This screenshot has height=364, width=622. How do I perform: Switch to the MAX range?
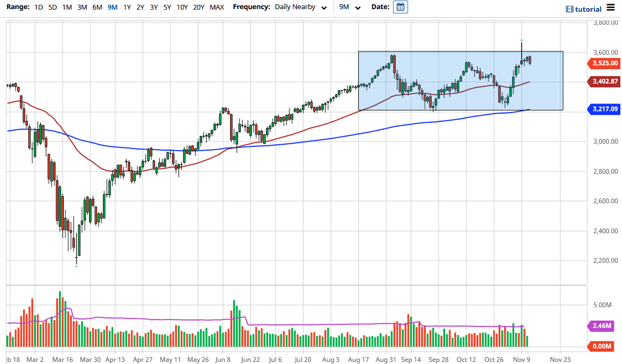pyautogui.click(x=217, y=8)
